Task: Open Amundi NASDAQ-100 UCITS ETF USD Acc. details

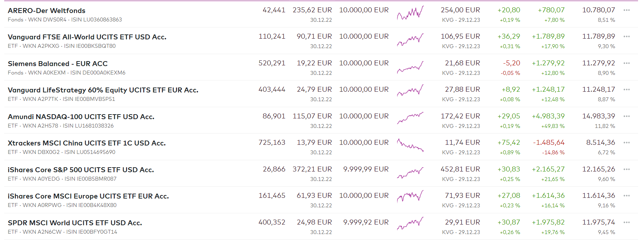Action: pyautogui.click(x=81, y=117)
